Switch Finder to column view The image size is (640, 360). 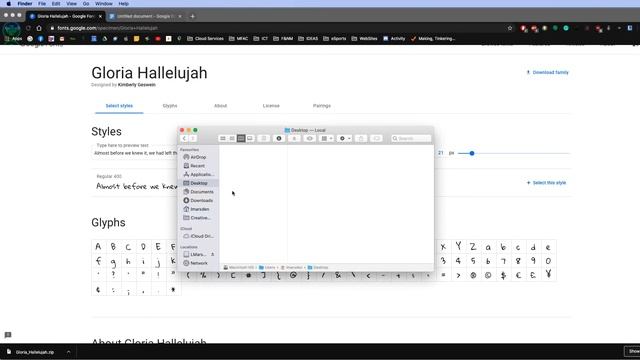point(241,138)
